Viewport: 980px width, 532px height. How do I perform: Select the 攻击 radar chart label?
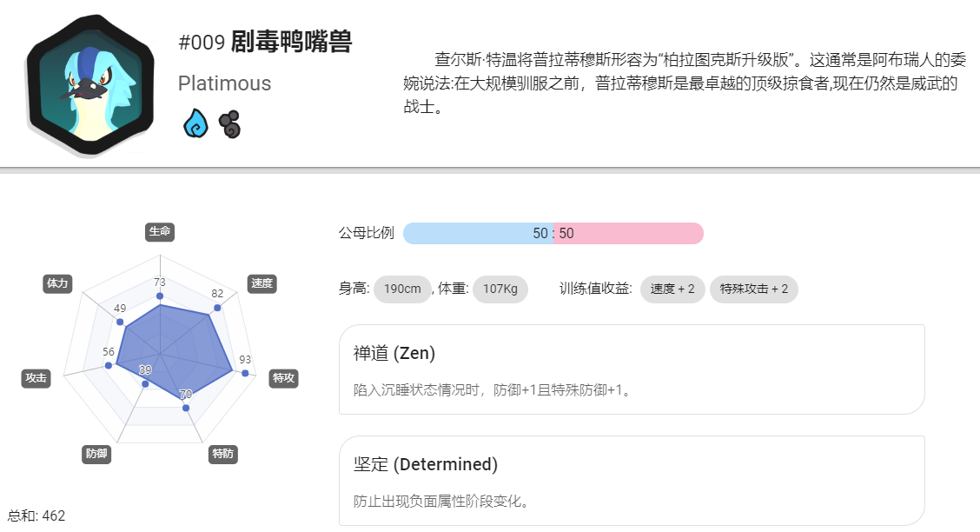(x=36, y=378)
